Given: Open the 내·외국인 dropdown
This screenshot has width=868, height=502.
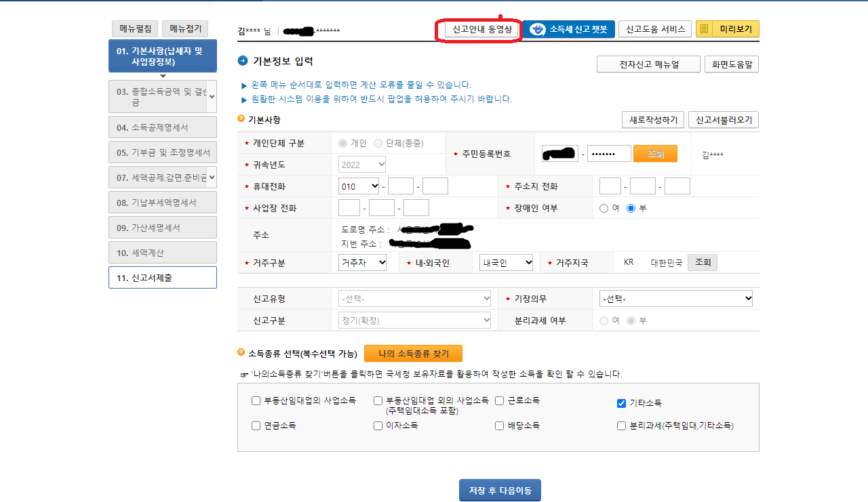Looking at the screenshot, I should pos(506,262).
